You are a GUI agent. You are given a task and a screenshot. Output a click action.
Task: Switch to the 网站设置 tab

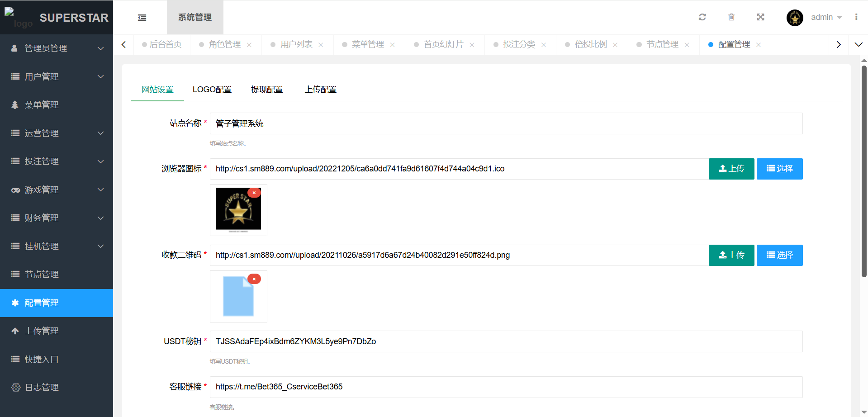click(x=157, y=90)
